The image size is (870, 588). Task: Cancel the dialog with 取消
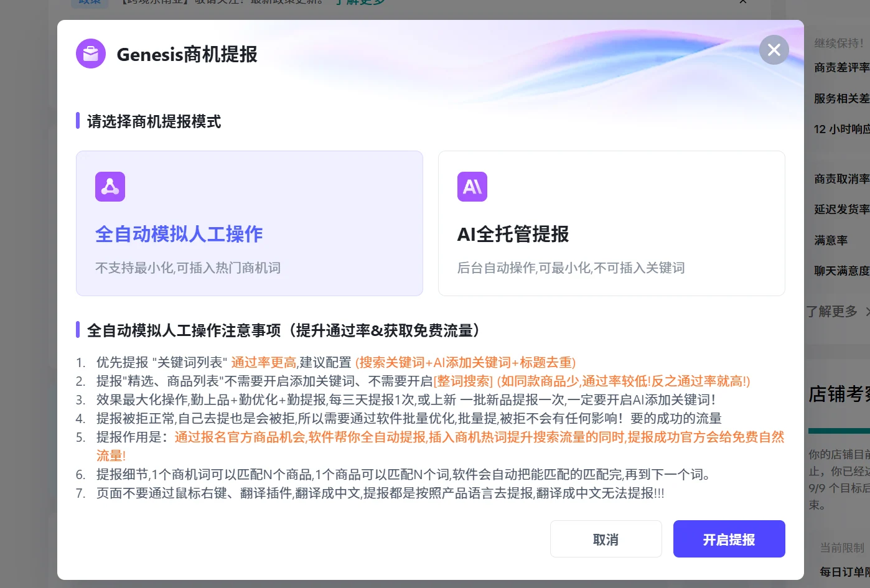tap(606, 539)
